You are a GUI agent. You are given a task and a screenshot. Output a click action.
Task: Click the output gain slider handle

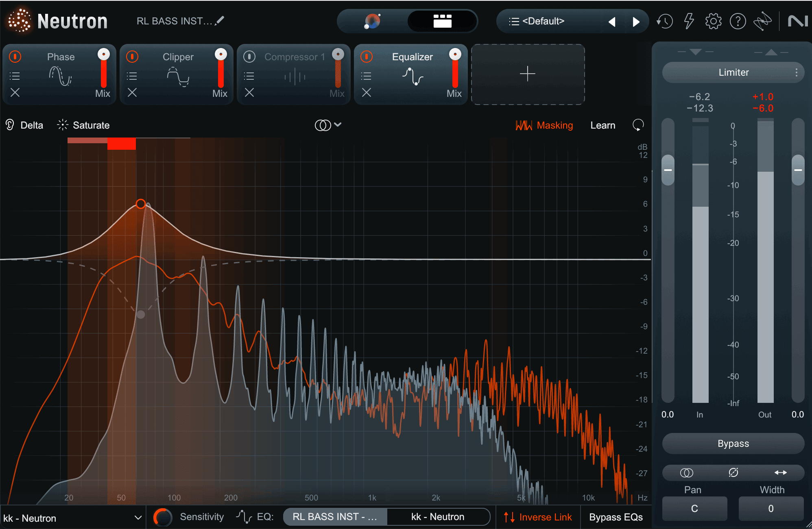click(x=798, y=170)
